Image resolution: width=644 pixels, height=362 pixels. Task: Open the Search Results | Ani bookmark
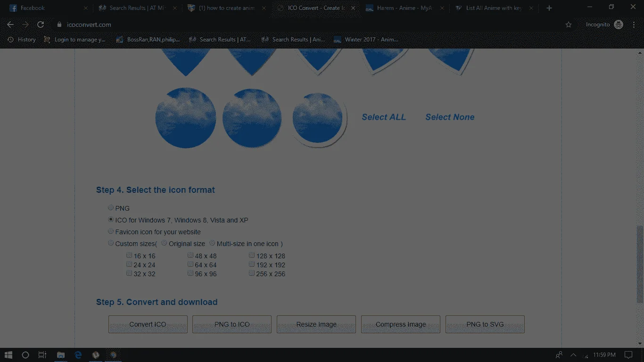pos(293,40)
